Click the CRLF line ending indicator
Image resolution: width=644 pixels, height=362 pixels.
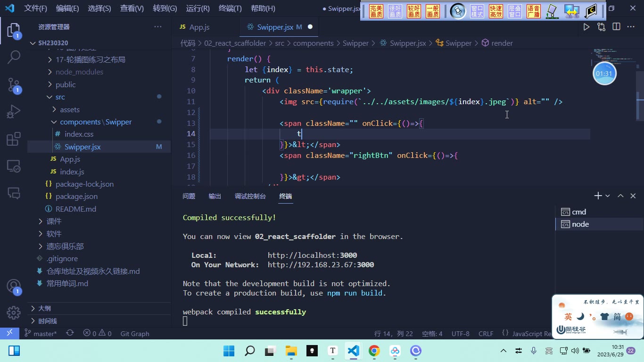(x=486, y=334)
